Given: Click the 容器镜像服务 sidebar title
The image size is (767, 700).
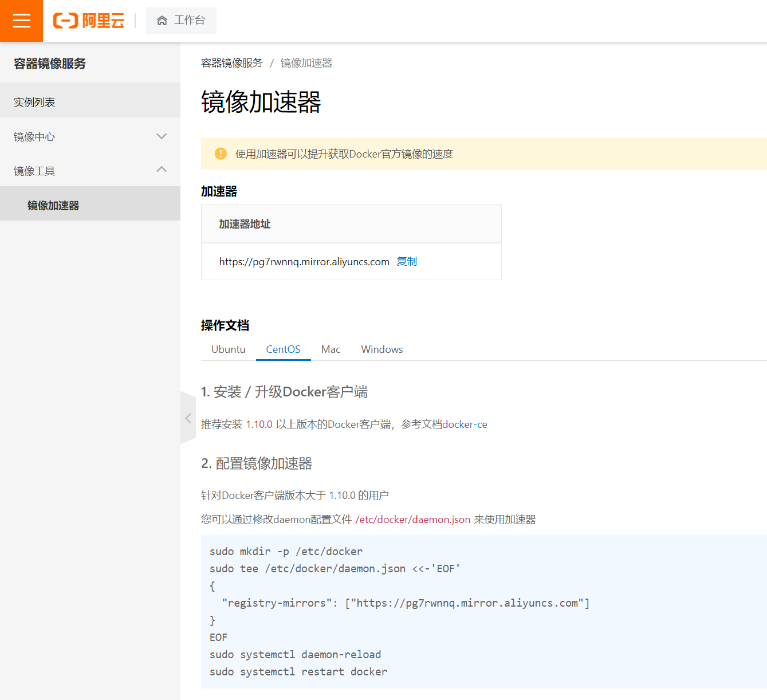Looking at the screenshot, I should click(x=50, y=64).
